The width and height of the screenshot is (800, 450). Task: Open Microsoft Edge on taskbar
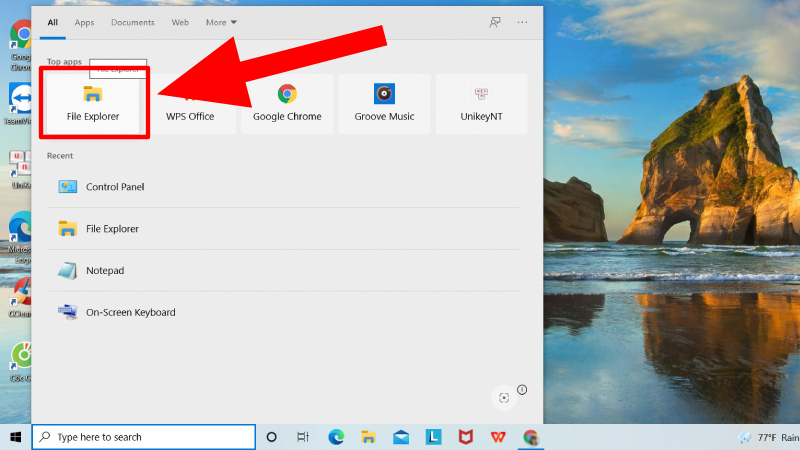coord(336,437)
